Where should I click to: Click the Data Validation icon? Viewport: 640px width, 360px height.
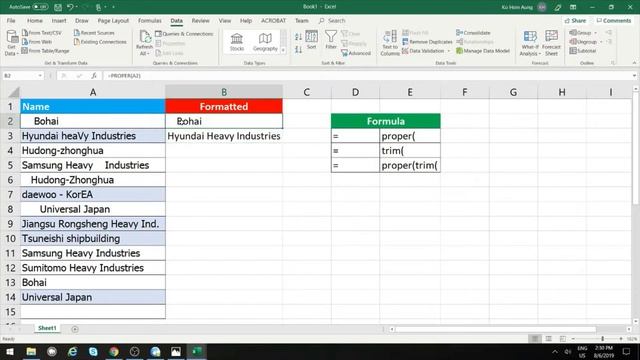[x=405, y=51]
